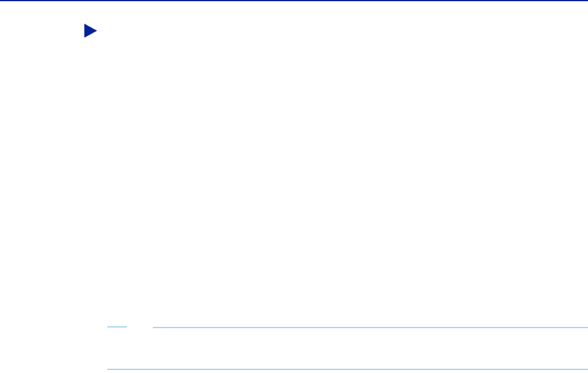Click the dark blue top border line

pyautogui.click(x=294, y=1)
